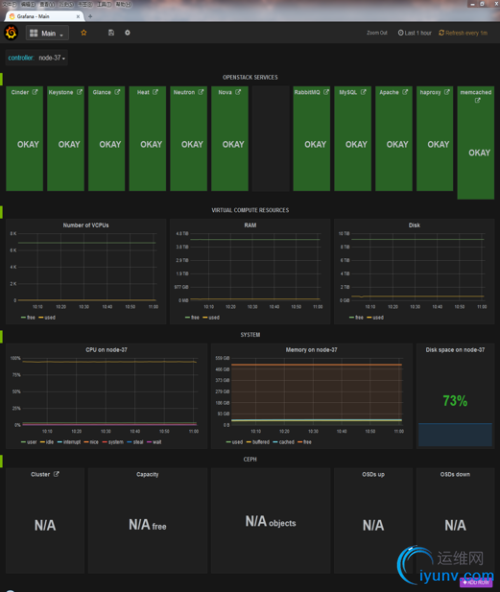Click the Keystone panel title

click(x=61, y=92)
